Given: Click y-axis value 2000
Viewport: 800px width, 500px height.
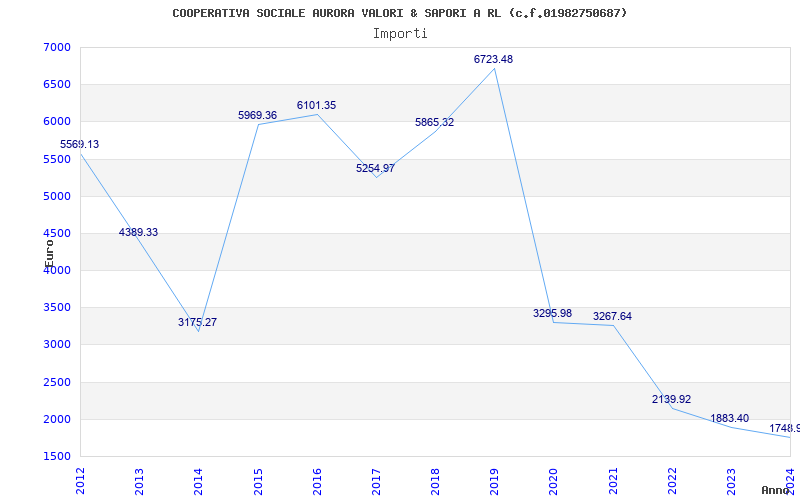Looking at the screenshot, I should pyautogui.click(x=57, y=419).
